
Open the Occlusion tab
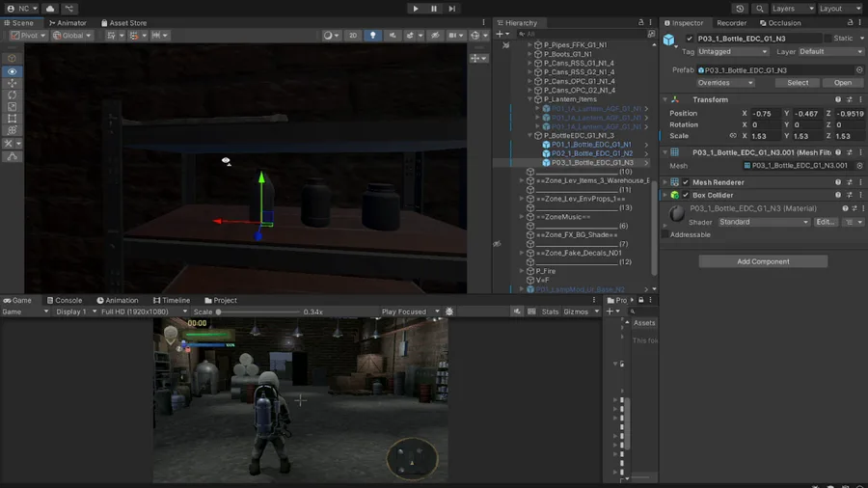pos(780,23)
